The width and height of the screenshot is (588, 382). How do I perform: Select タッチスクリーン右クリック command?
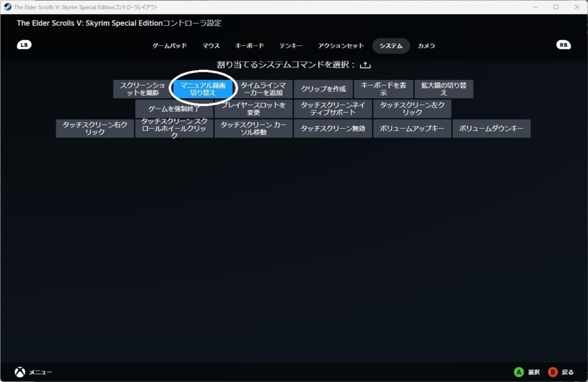(95, 129)
